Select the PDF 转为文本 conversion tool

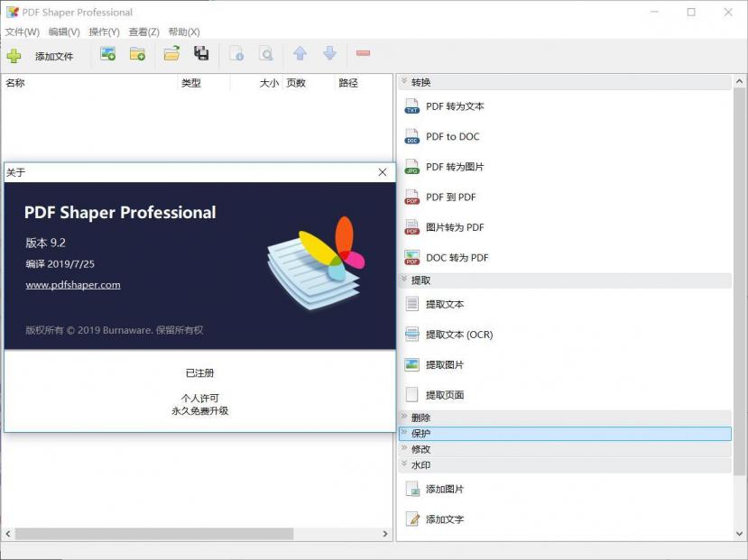455,106
